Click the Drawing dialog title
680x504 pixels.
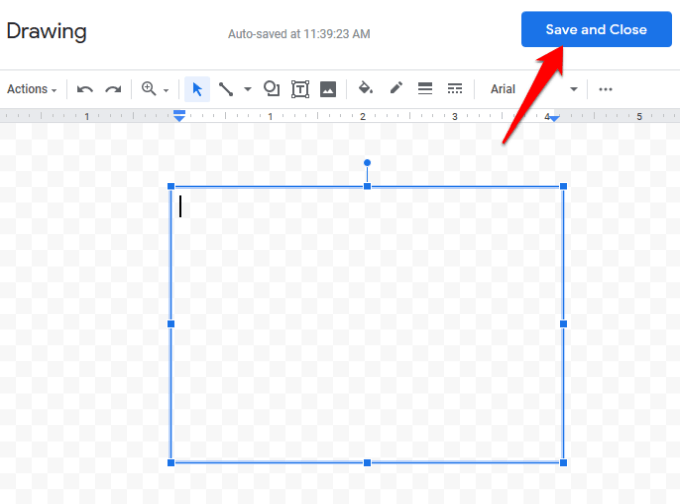tap(46, 31)
